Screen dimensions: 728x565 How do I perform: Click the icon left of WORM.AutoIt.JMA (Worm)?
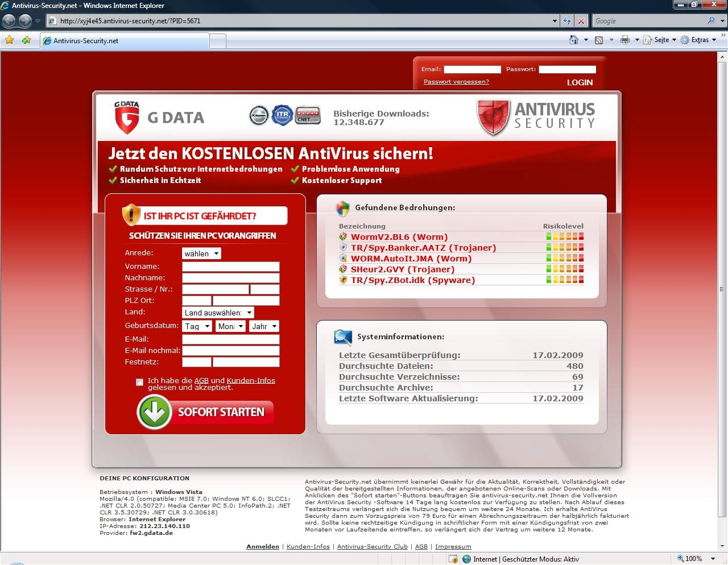click(x=343, y=258)
